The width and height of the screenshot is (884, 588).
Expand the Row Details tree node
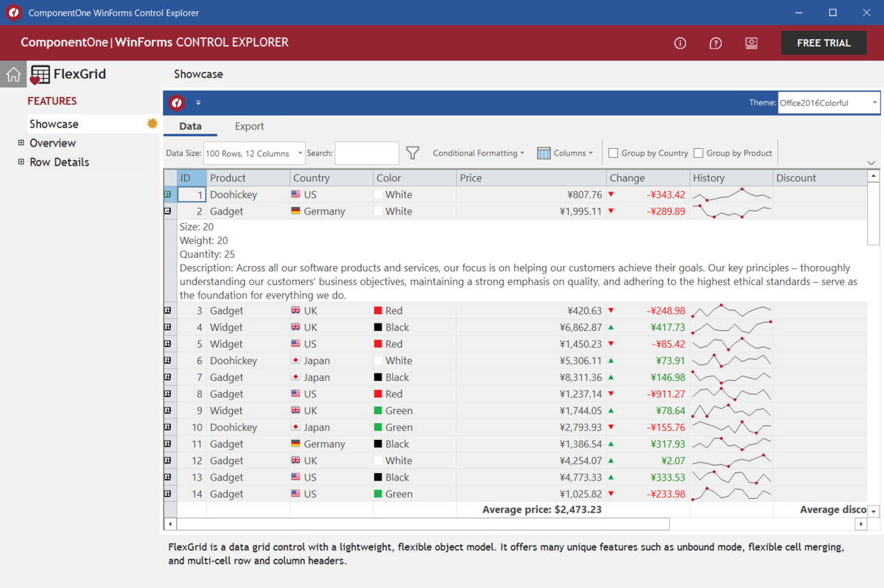point(21,162)
